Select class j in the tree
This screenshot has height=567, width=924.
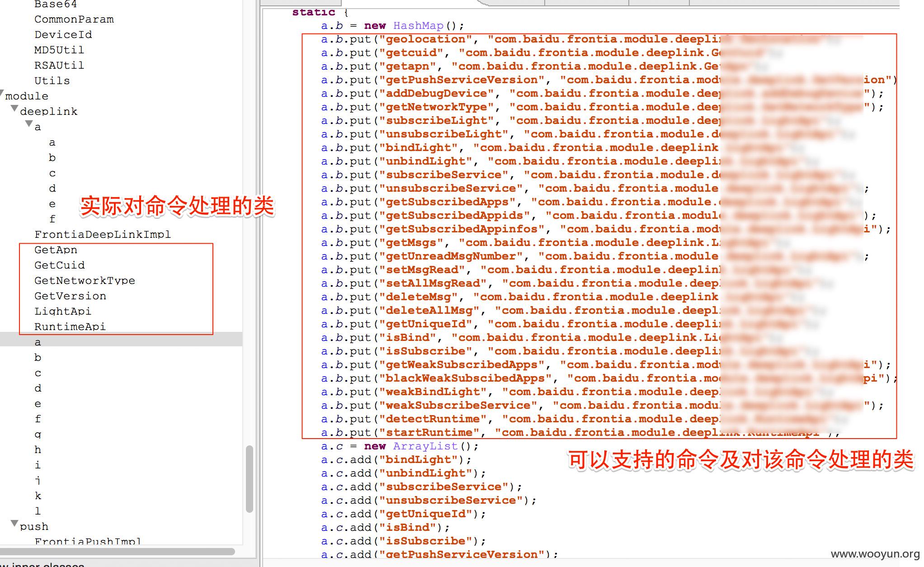coord(38,481)
